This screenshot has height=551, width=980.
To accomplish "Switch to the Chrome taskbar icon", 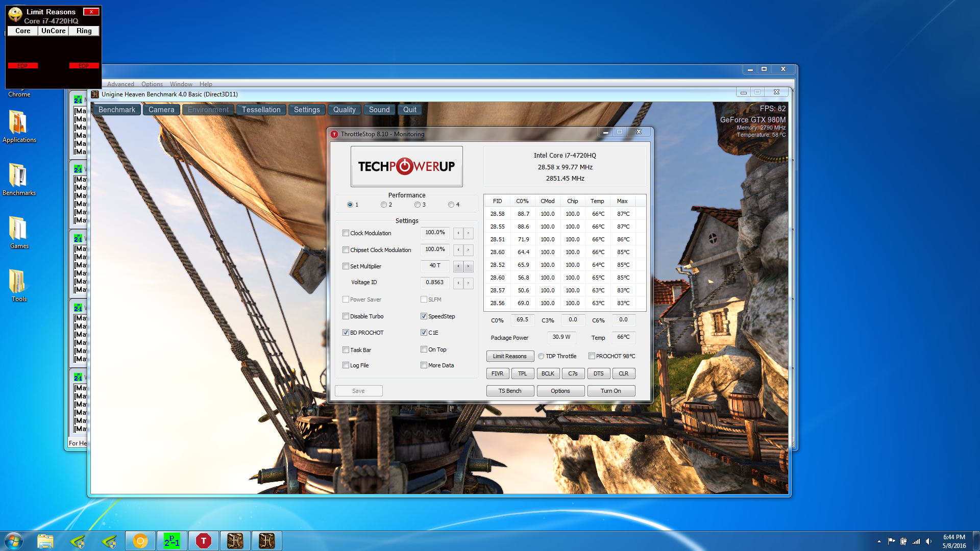I will point(140,541).
